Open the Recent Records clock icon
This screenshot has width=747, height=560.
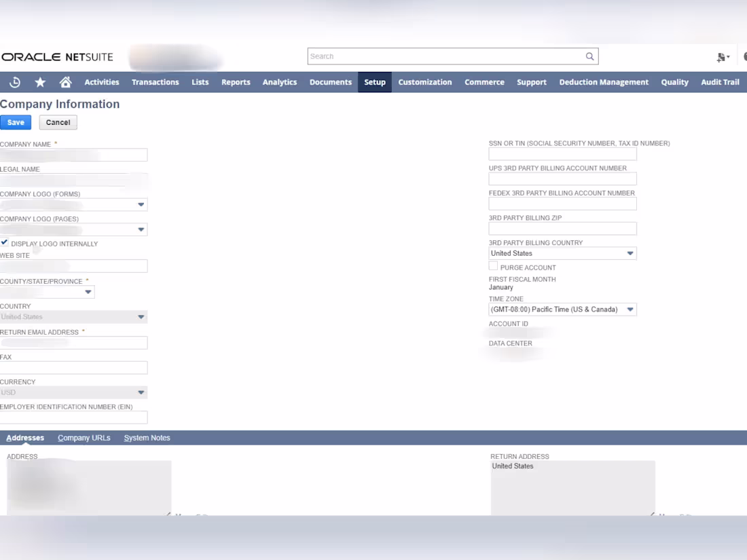tap(15, 82)
